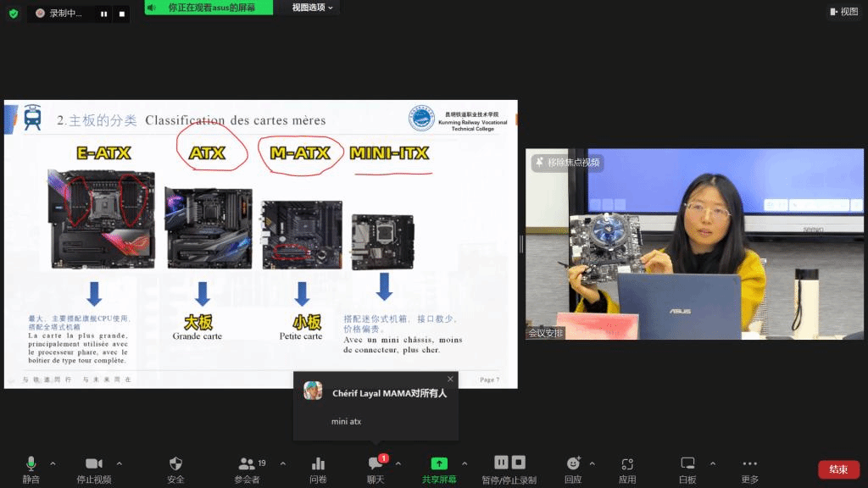This screenshot has width=868, height=488.
Task: Expand audio options arrow beside mute
Action: pyautogui.click(x=53, y=463)
